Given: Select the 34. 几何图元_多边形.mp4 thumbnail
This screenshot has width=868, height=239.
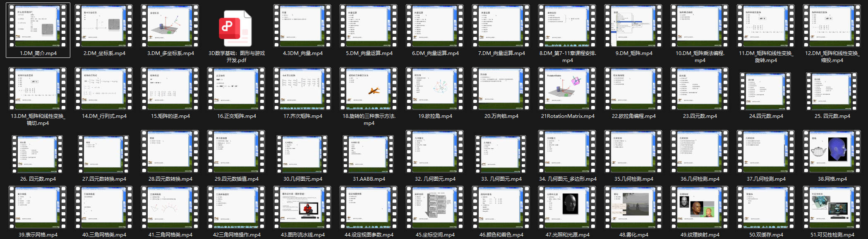Looking at the screenshot, I should pyautogui.click(x=567, y=152).
